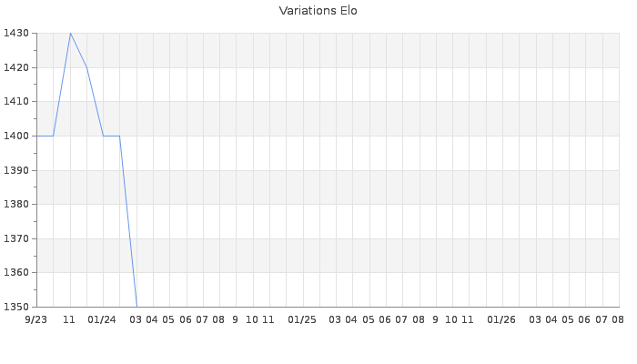Click the 1430 y-axis label
Screen dimensions: 637x364
click(16, 34)
